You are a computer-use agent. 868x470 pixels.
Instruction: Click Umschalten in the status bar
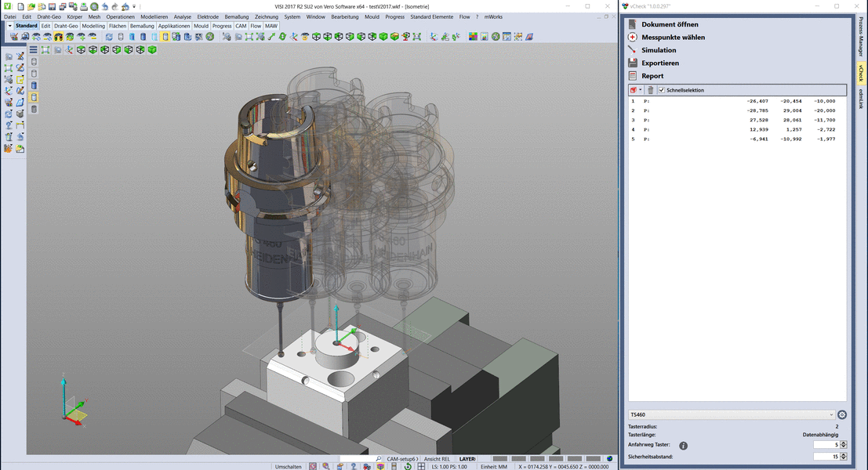(x=289, y=467)
